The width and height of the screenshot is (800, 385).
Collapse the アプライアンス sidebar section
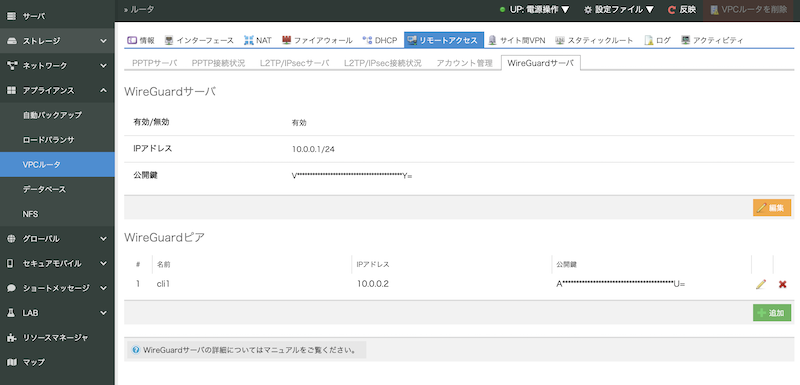[x=104, y=90]
